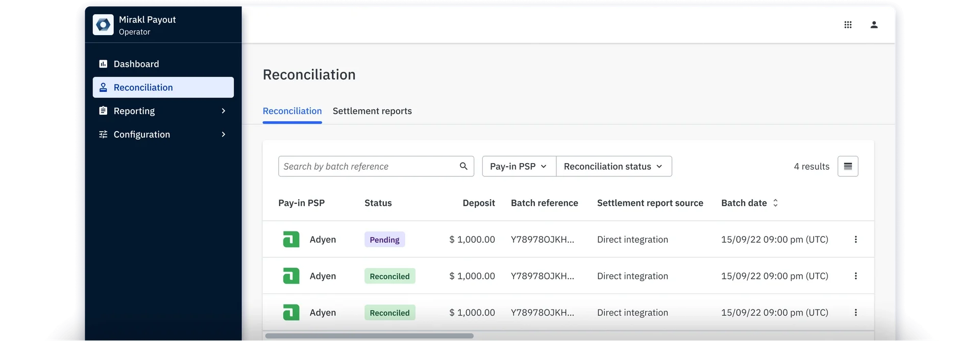Focus the Search by batch reference field
The height and width of the screenshot is (341, 980).
click(367, 167)
